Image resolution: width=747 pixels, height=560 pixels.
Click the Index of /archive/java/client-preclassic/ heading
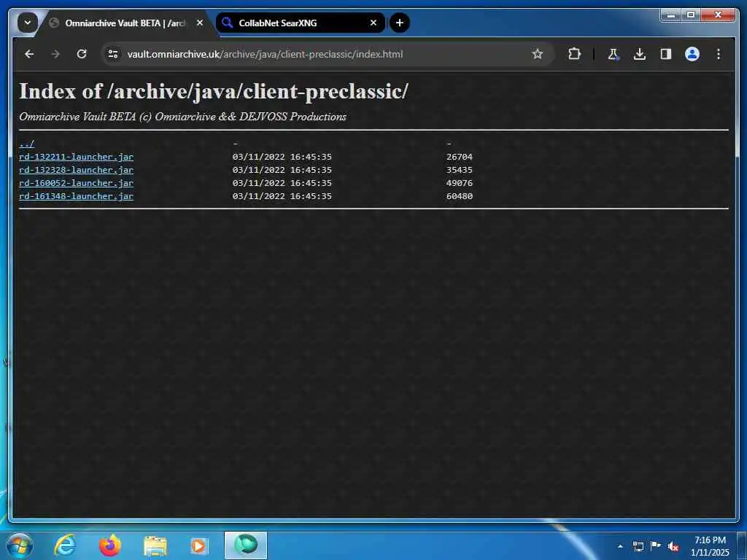click(214, 91)
